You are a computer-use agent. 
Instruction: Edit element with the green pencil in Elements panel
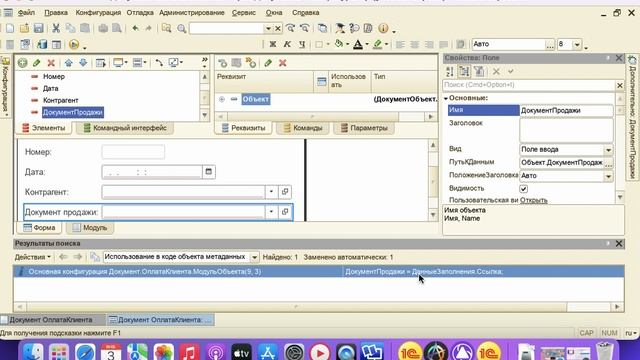click(37, 63)
